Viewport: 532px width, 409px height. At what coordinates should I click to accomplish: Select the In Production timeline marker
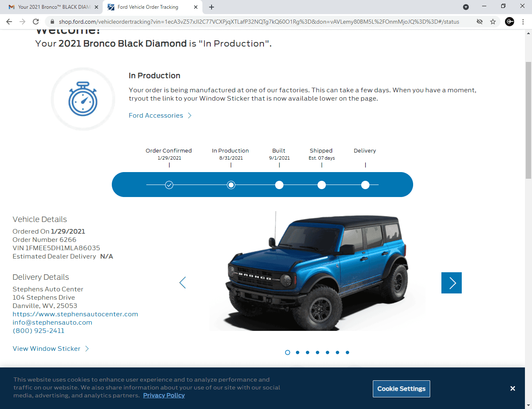click(231, 185)
